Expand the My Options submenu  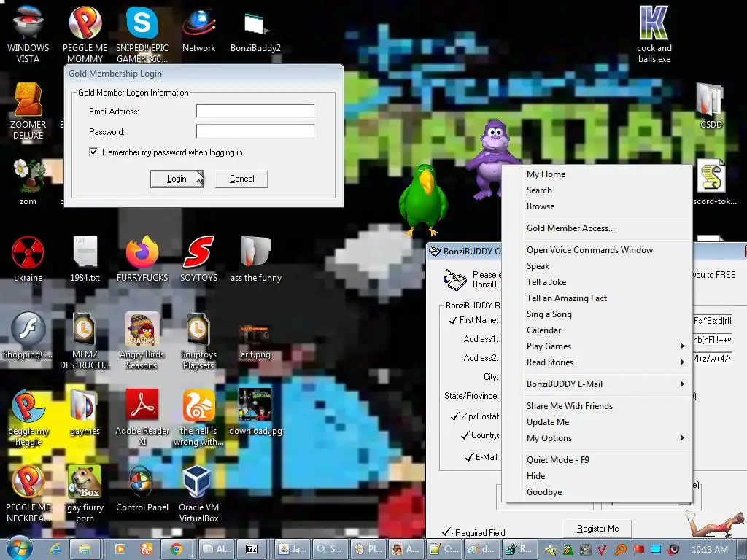click(x=597, y=438)
